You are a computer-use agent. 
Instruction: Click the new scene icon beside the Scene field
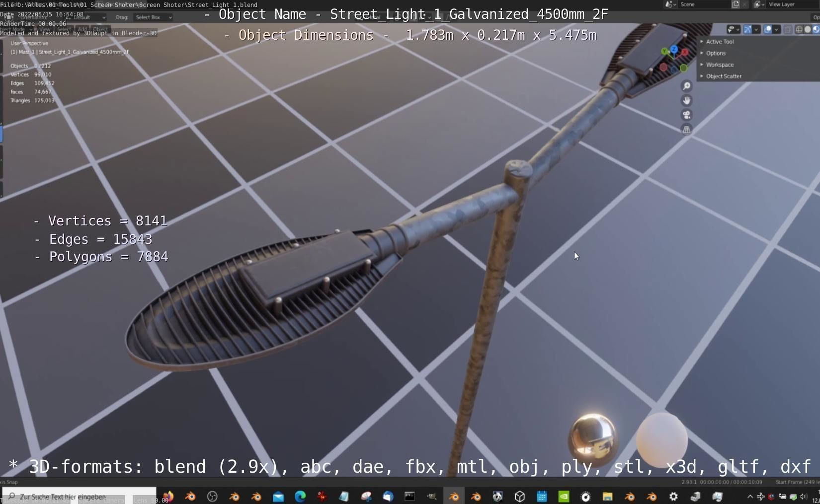pyautogui.click(x=736, y=4)
